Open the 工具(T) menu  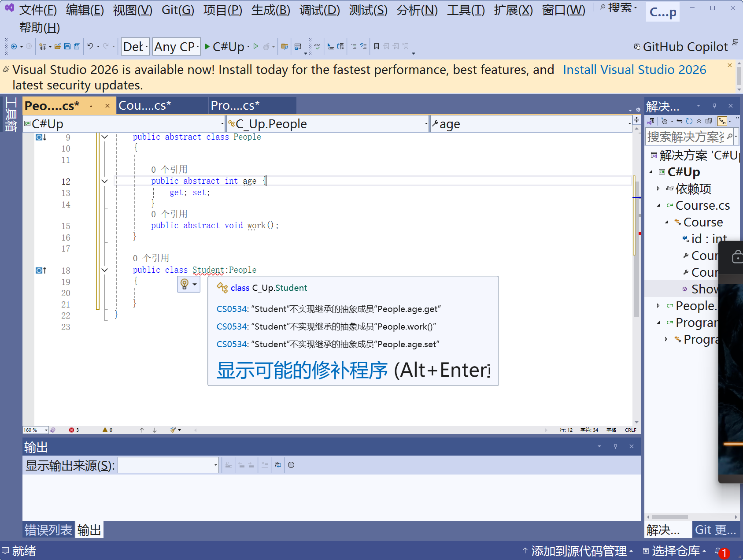click(x=466, y=10)
